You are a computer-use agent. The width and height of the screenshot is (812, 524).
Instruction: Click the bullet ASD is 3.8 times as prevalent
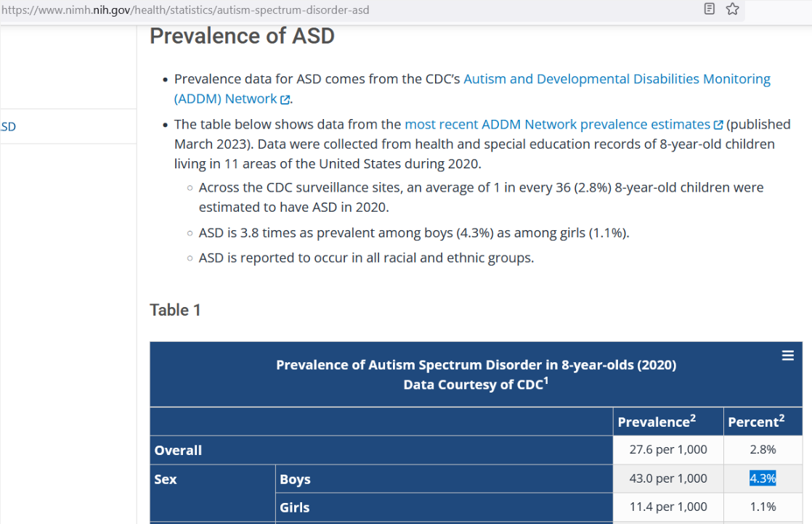[414, 233]
